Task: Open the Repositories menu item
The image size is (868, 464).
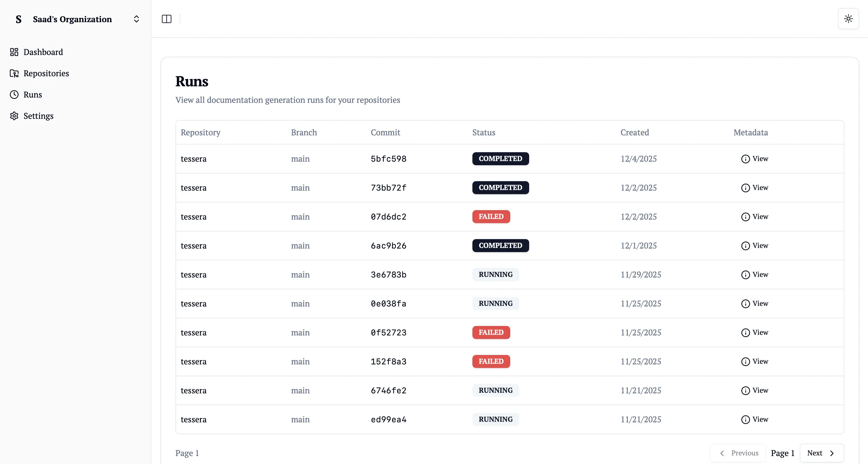Action: [46, 73]
